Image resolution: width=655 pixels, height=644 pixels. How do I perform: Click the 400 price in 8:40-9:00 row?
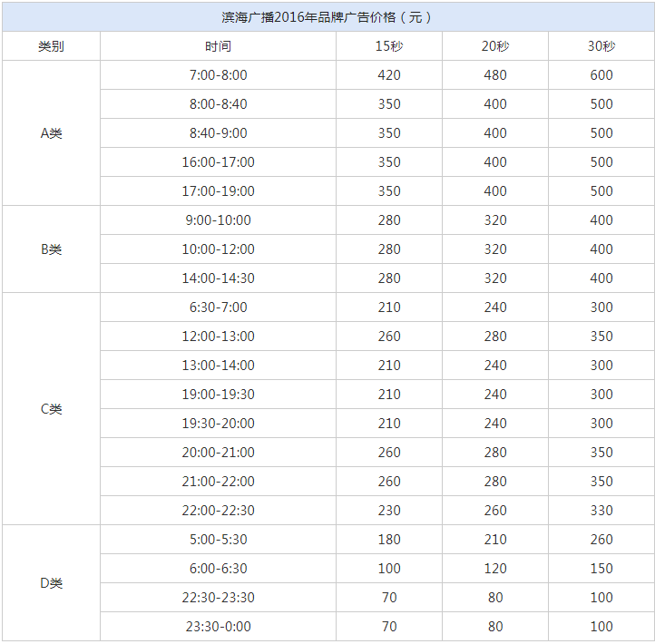495,133
